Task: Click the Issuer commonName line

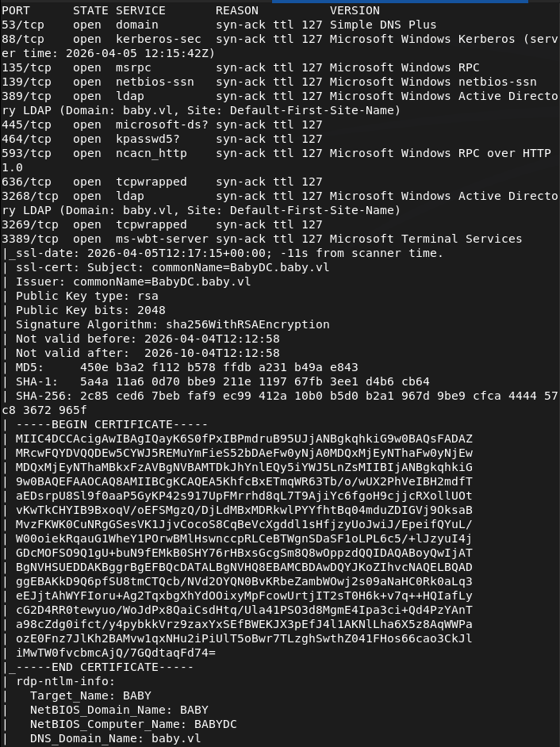Action: [x=132, y=282]
